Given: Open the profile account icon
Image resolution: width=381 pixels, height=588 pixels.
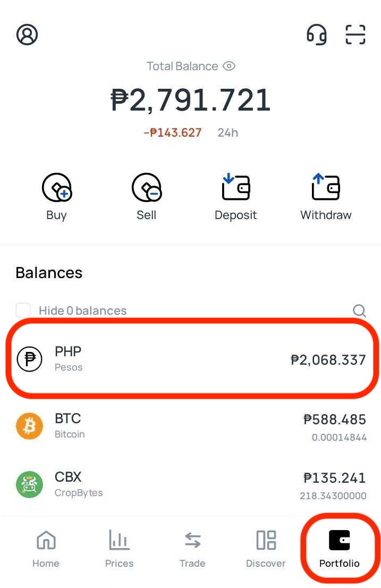Looking at the screenshot, I should coord(27,34).
